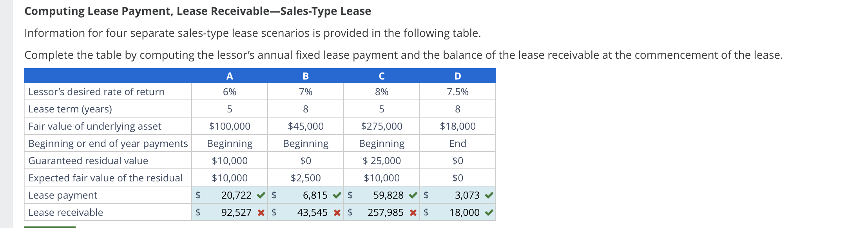Click the red X beside receivable 257,985
The height and width of the screenshot is (228, 868).
[413, 212]
